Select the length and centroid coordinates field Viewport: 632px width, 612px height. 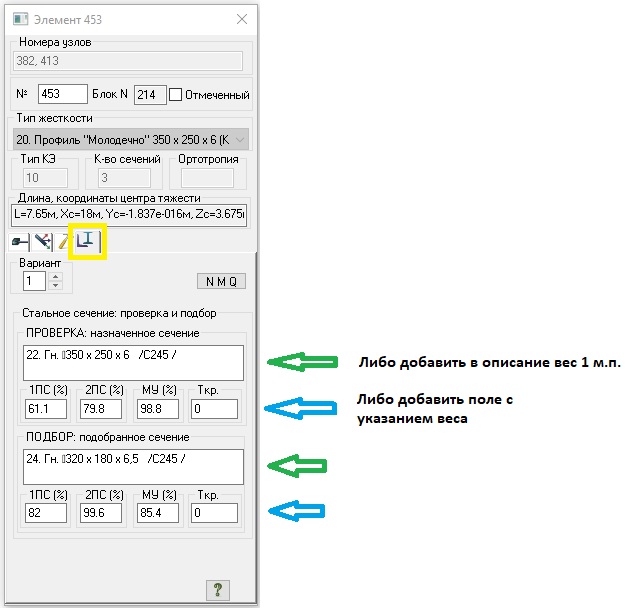coord(129,215)
